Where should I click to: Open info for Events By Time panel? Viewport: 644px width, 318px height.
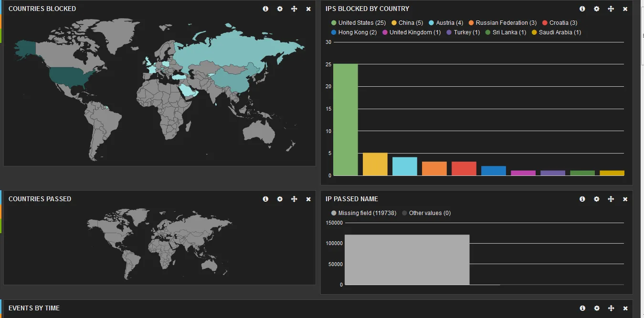coord(582,308)
